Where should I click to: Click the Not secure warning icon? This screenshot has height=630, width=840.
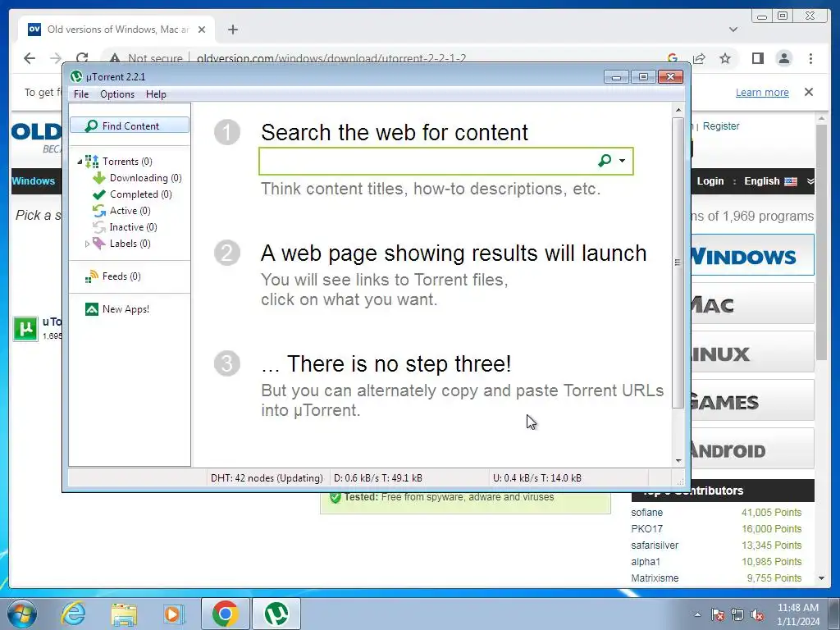tap(115, 58)
